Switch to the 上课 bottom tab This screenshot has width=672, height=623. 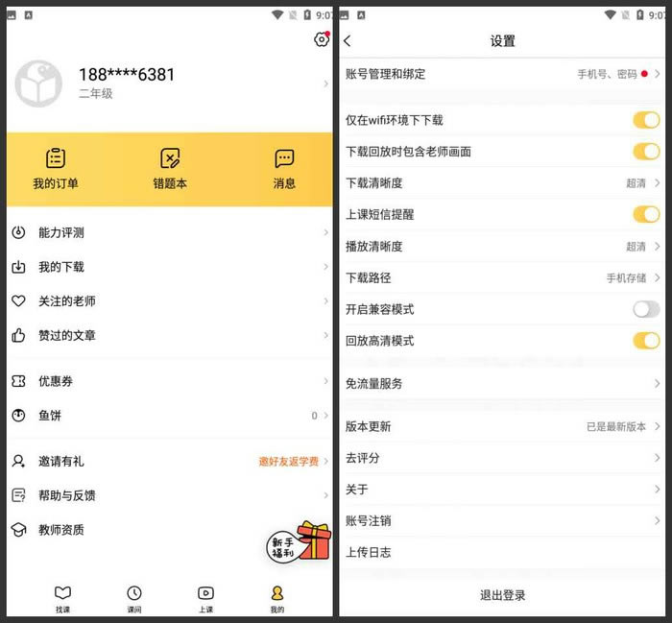click(x=205, y=599)
